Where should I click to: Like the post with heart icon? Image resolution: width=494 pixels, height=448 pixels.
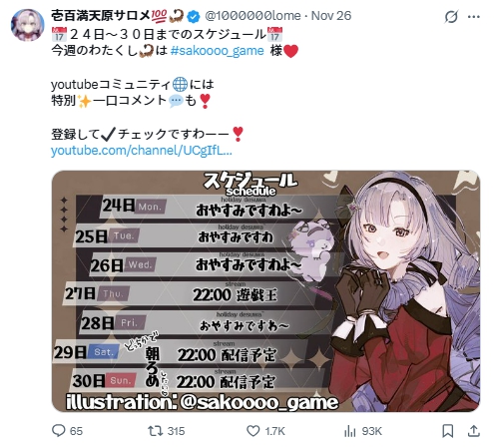click(253, 431)
